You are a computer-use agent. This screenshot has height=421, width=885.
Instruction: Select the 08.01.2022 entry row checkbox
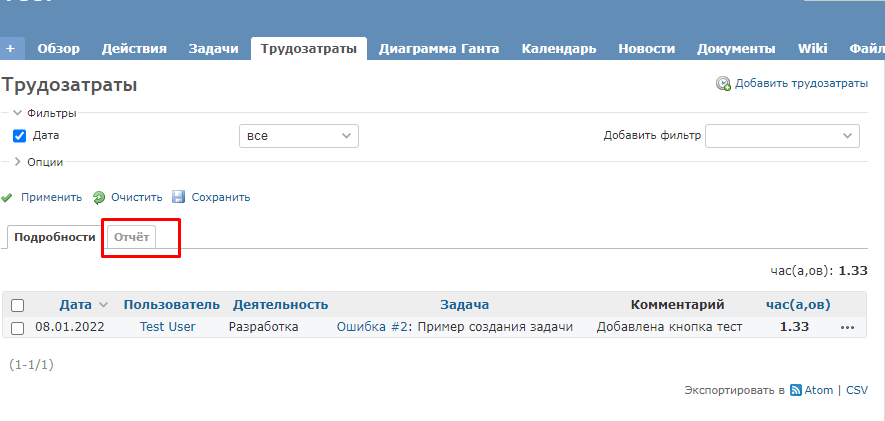[x=17, y=328]
